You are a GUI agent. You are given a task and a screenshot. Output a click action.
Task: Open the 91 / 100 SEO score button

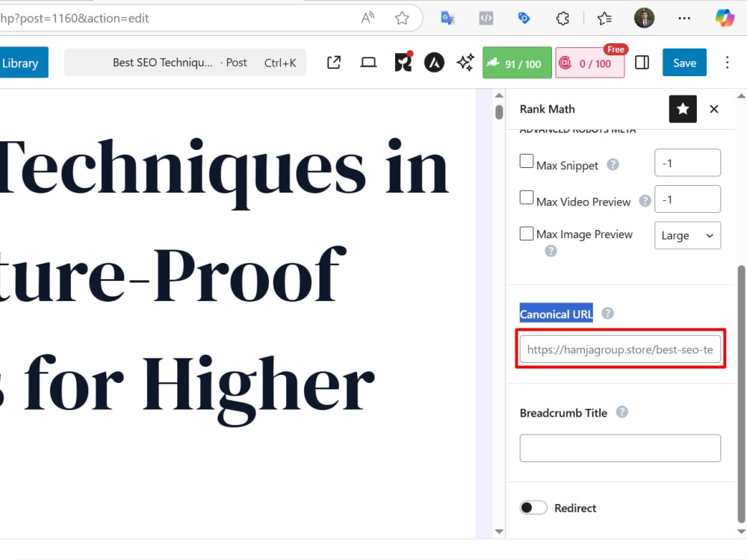click(x=517, y=63)
